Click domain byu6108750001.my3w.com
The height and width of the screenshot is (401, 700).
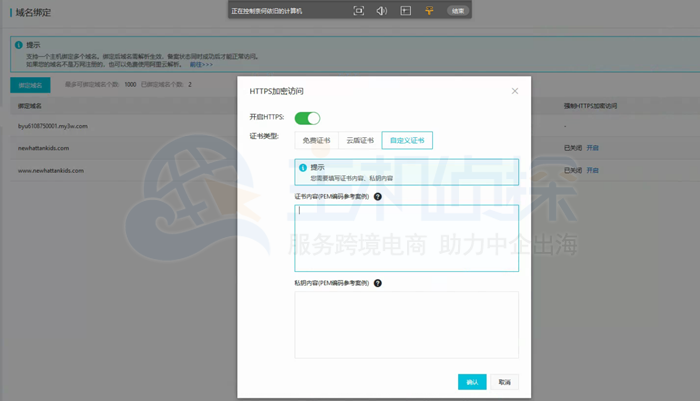point(53,126)
